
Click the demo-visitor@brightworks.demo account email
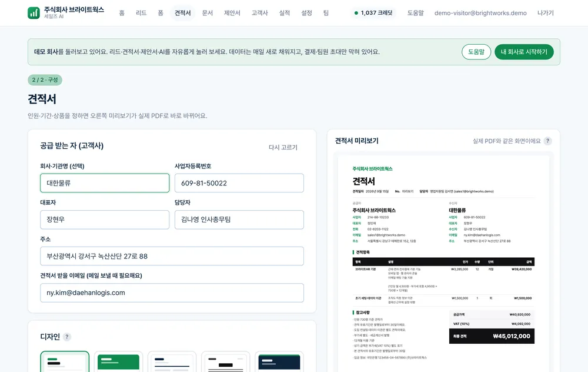click(x=480, y=13)
